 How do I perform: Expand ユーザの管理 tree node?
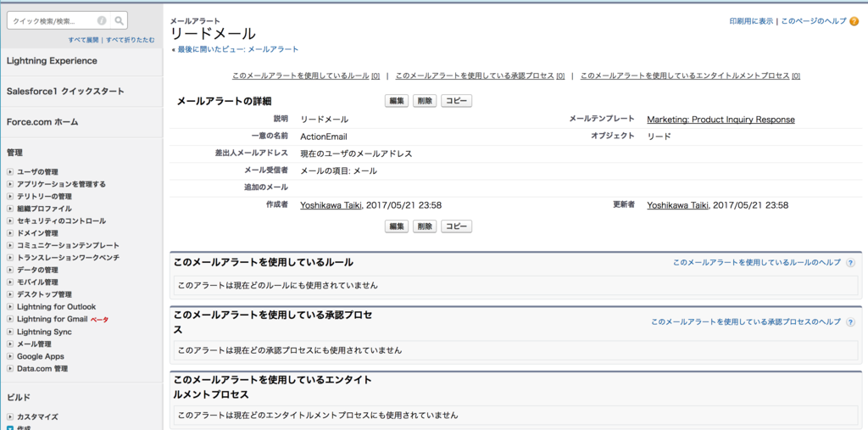(10, 172)
